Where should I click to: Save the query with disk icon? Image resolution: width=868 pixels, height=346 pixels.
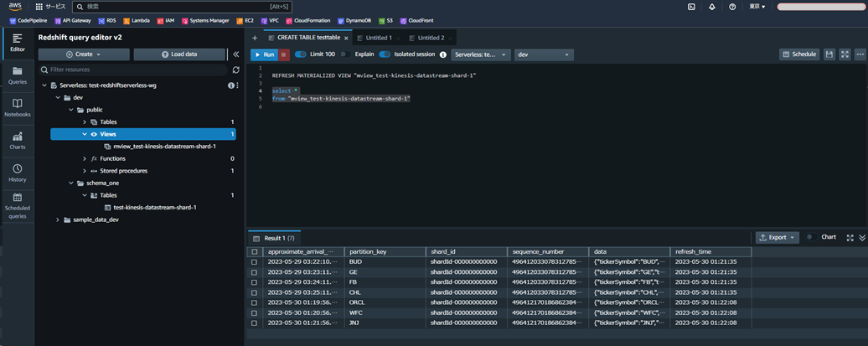click(x=829, y=54)
